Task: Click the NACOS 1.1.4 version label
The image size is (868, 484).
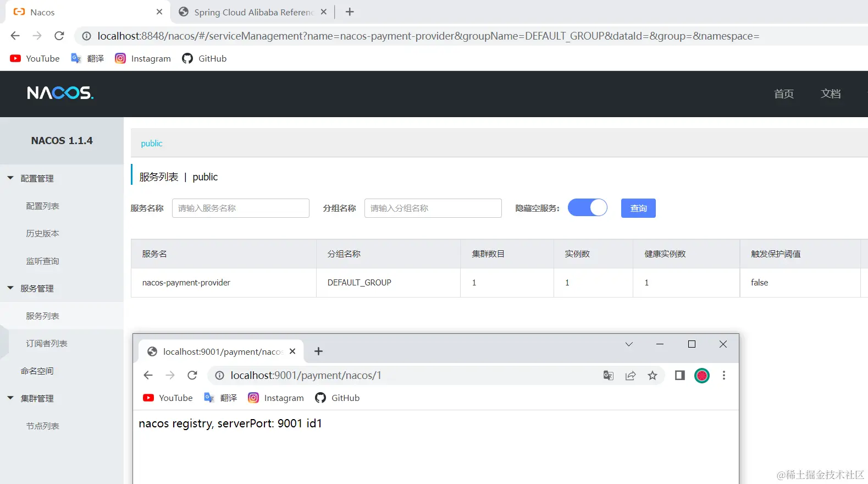Action: pyautogui.click(x=62, y=140)
